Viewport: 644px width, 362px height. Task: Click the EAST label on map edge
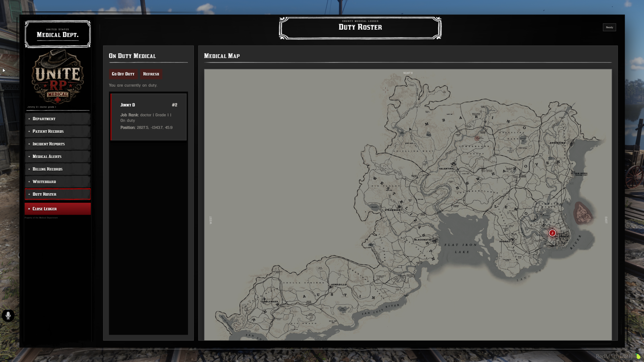606,220
